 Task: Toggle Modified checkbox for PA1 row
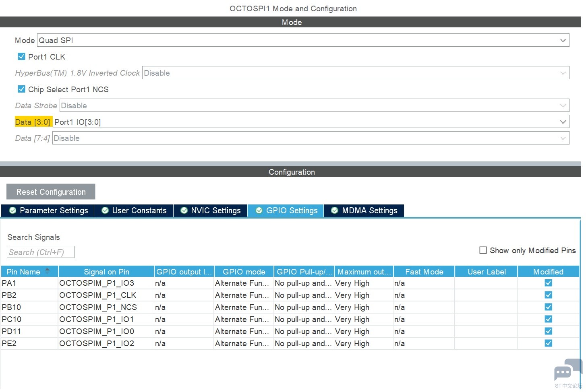548,283
